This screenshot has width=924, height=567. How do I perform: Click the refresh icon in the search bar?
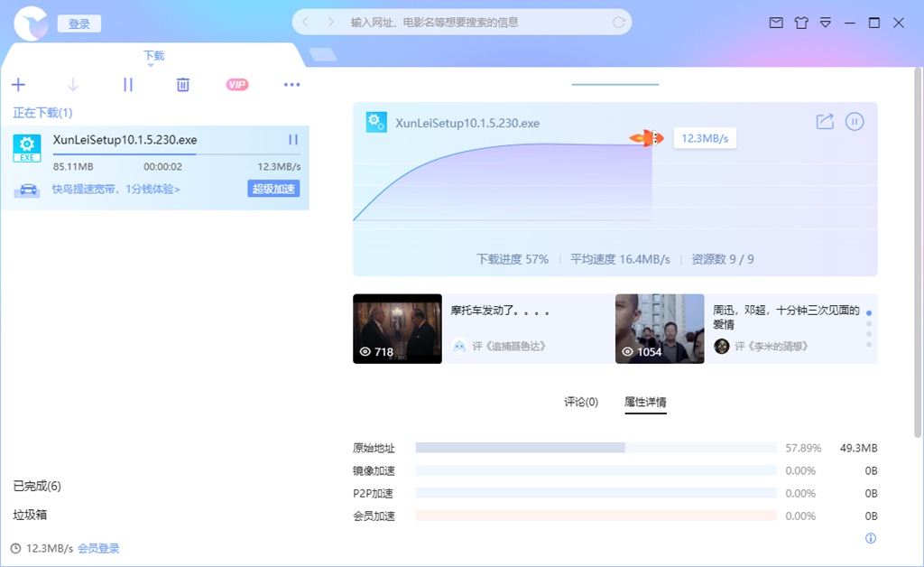[619, 23]
